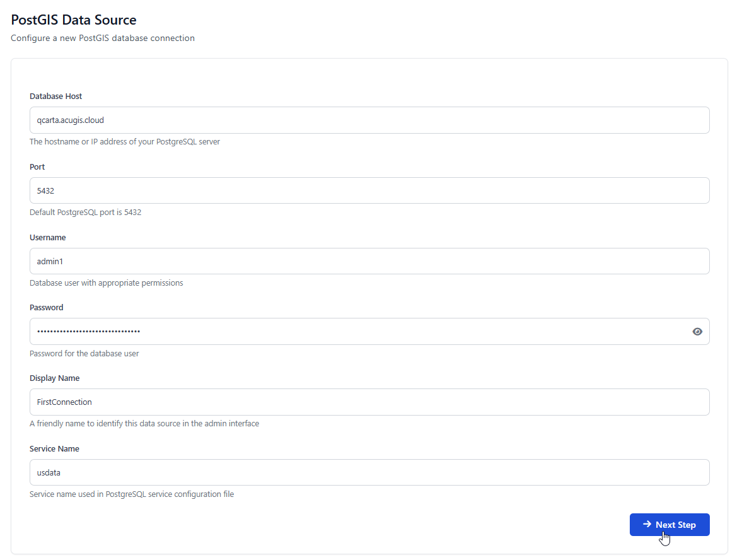Click the "Display Name" label
This screenshot has width=742, height=560.
tap(55, 378)
